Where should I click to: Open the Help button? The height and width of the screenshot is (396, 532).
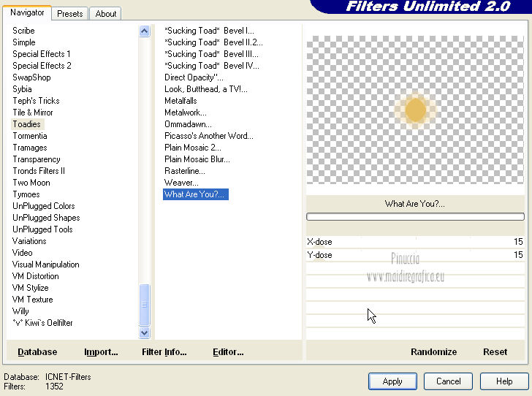click(x=504, y=381)
